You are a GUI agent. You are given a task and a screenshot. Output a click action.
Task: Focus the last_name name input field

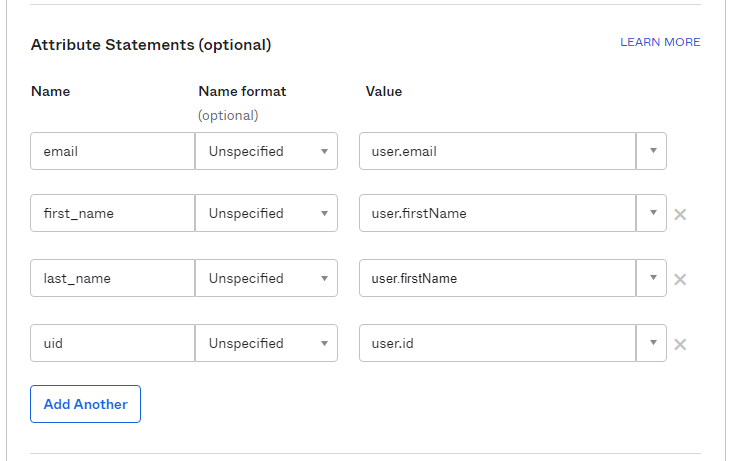coord(113,278)
